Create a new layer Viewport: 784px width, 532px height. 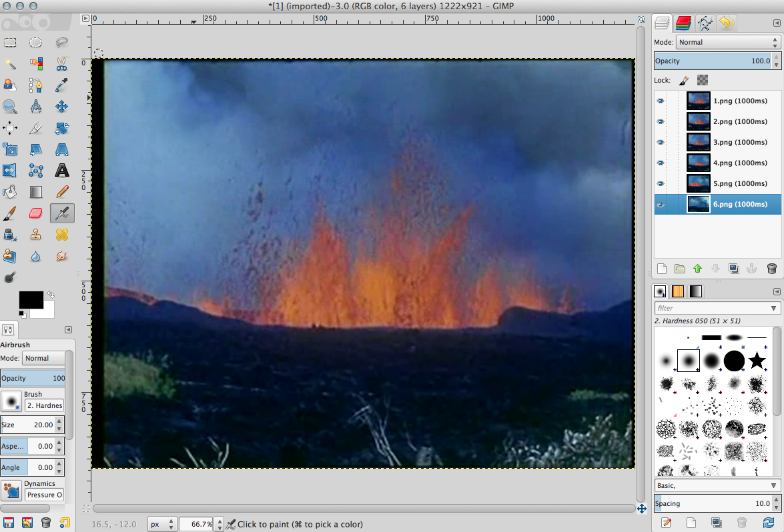(661, 269)
